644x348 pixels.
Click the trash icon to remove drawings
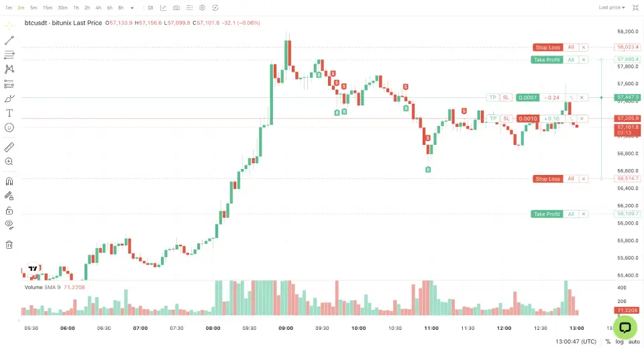9,245
